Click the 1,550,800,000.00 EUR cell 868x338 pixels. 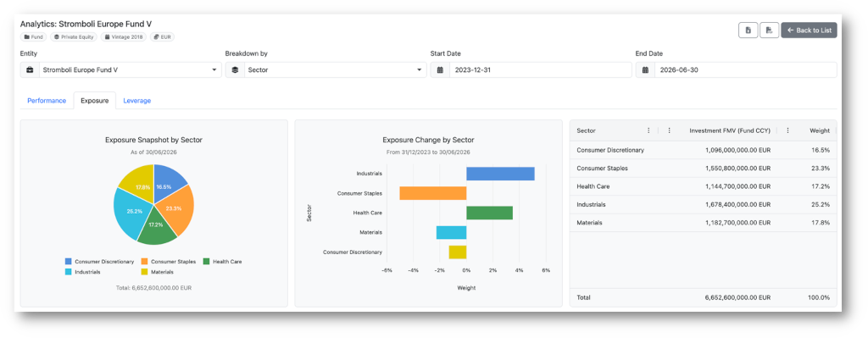738,169
